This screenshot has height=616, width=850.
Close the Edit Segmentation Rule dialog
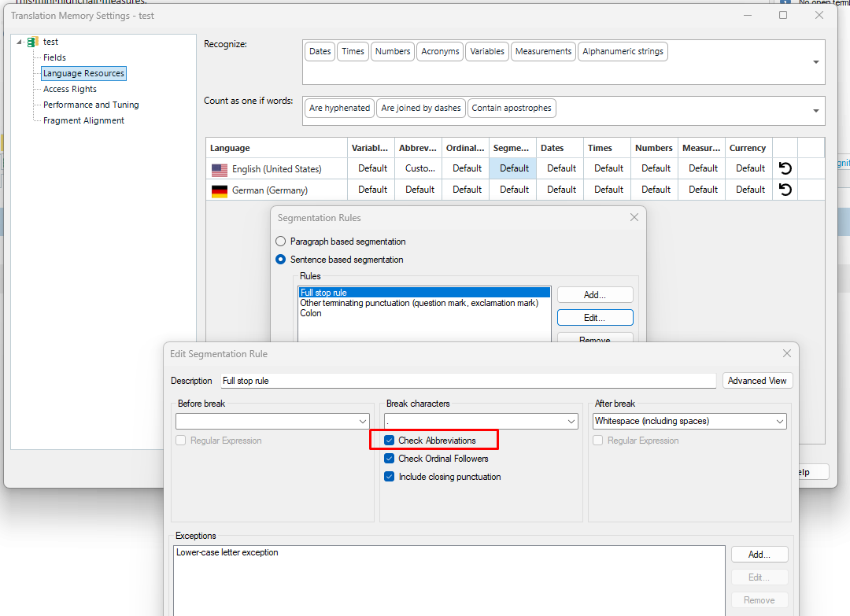point(787,353)
